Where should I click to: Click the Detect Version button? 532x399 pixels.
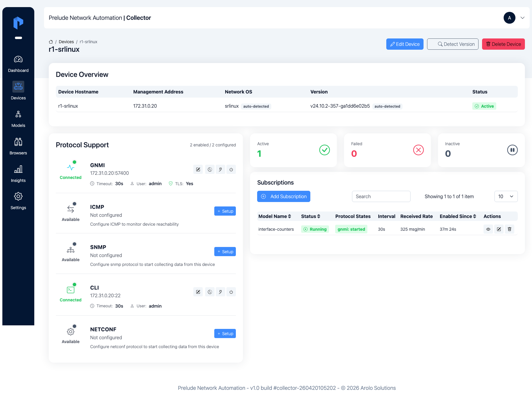click(x=452, y=44)
